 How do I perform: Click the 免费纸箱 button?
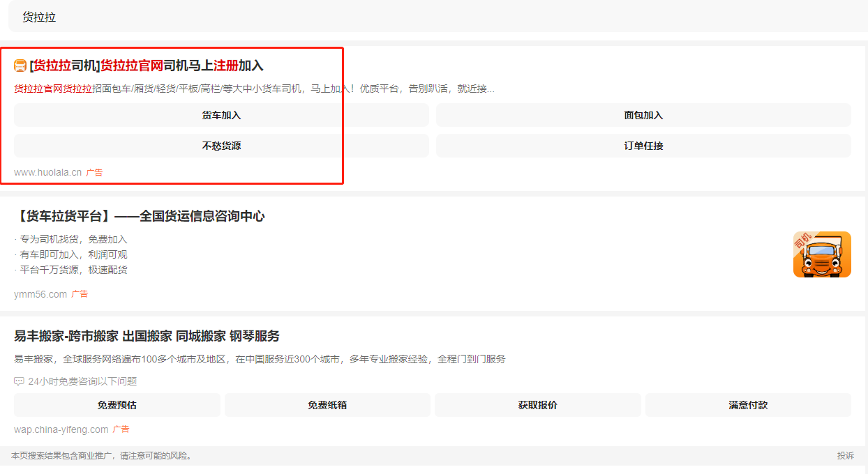click(327, 405)
